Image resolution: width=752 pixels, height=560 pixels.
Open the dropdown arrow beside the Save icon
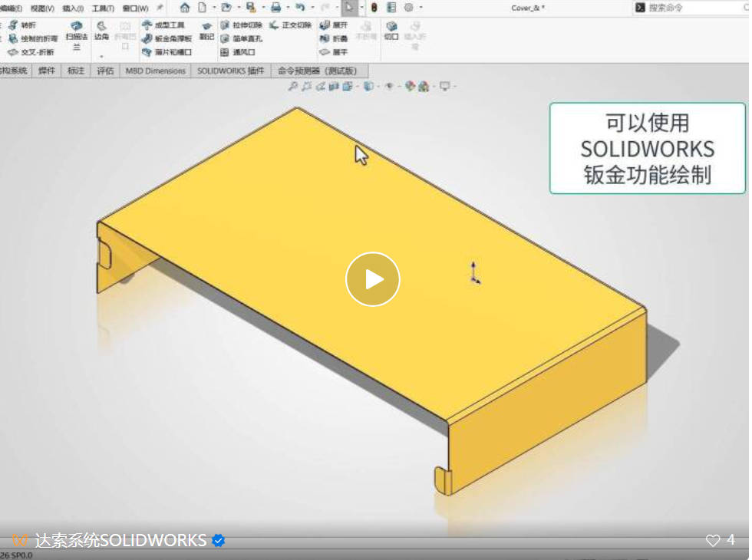tap(262, 7)
